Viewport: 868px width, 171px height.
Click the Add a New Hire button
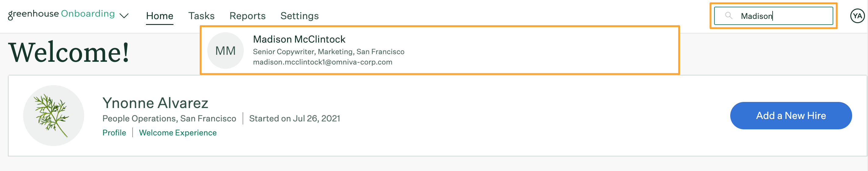tap(791, 115)
